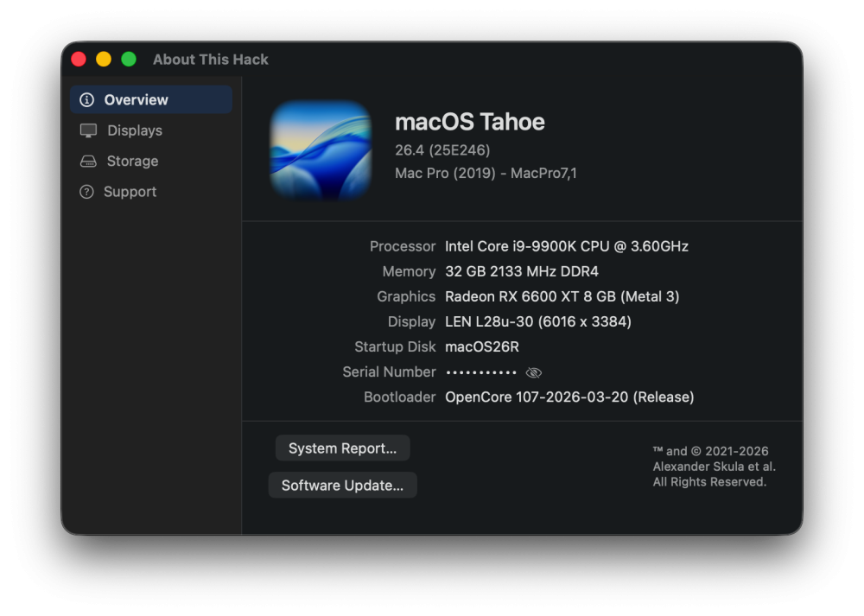The width and height of the screenshot is (864, 616).
Task: Click the Overview info circle icon
Action: click(x=86, y=99)
